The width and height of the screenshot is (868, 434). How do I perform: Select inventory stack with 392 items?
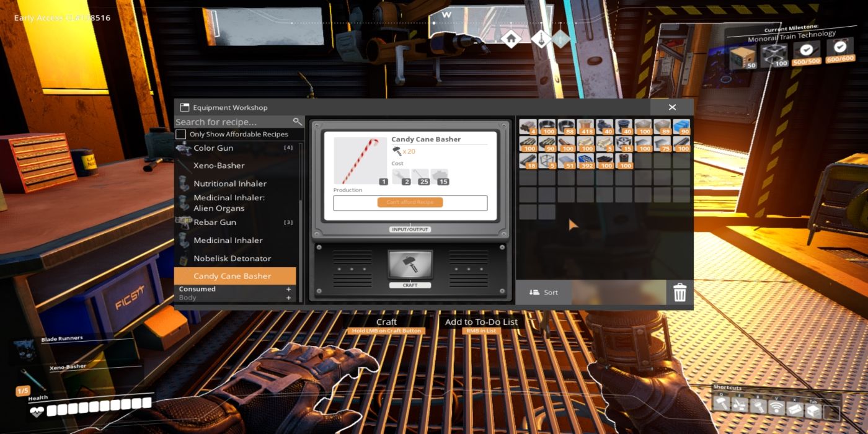[x=585, y=161]
